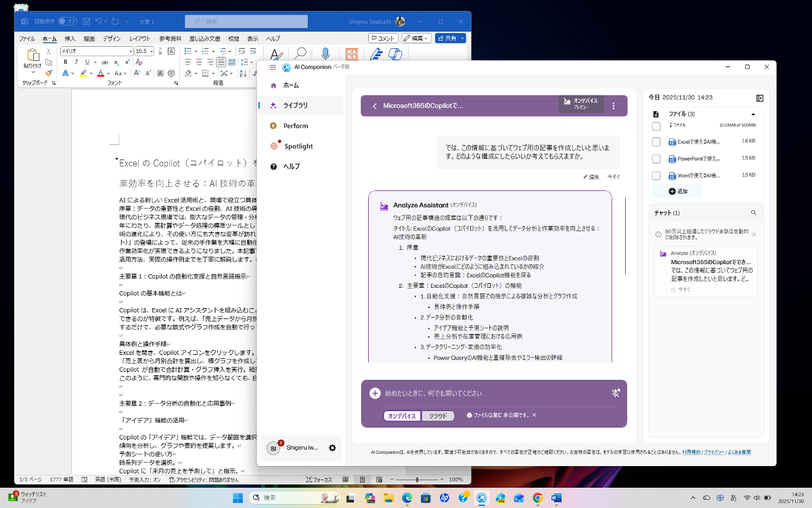Select the オンデバイス mode toggle
Screen dimensions: 812x508
click(401, 416)
